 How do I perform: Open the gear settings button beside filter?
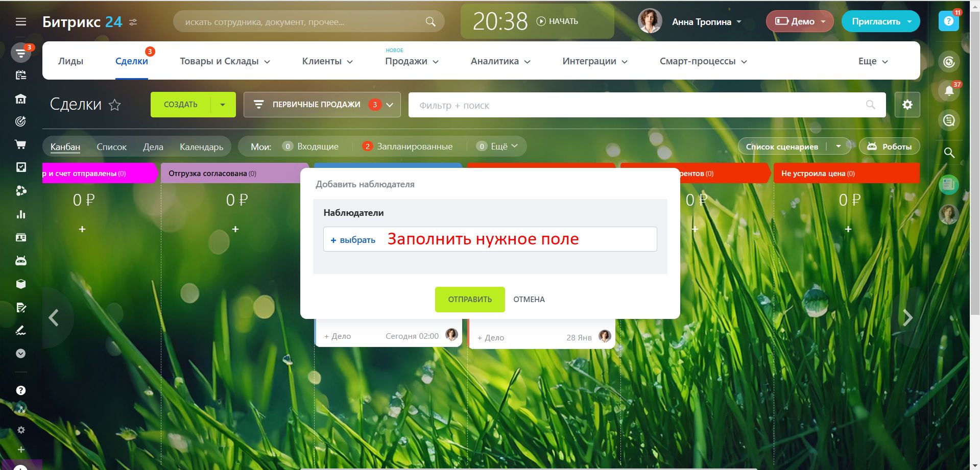click(907, 105)
